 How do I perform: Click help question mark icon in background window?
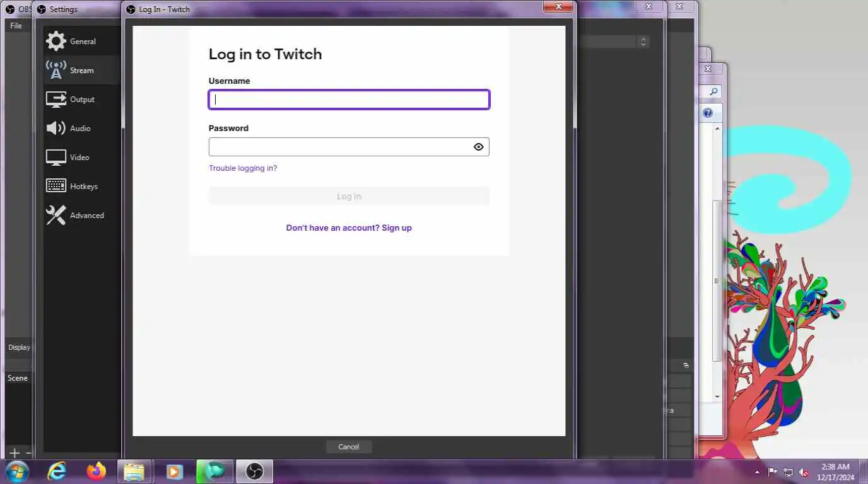click(x=708, y=113)
